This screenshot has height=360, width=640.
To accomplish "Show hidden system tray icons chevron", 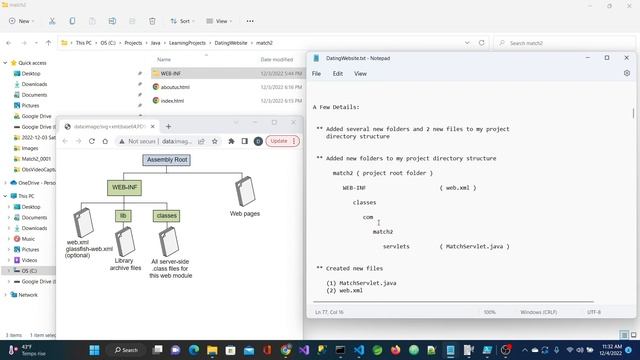I will [x=524, y=350].
